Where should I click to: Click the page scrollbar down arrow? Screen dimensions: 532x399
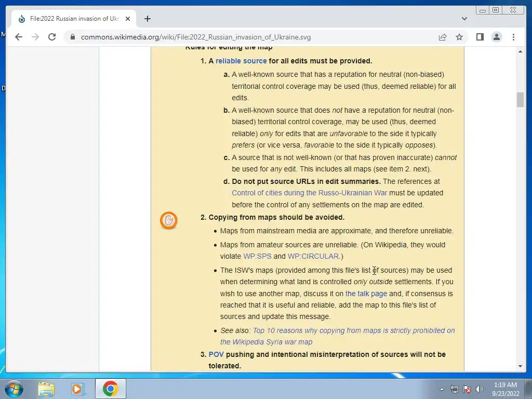[520, 366]
